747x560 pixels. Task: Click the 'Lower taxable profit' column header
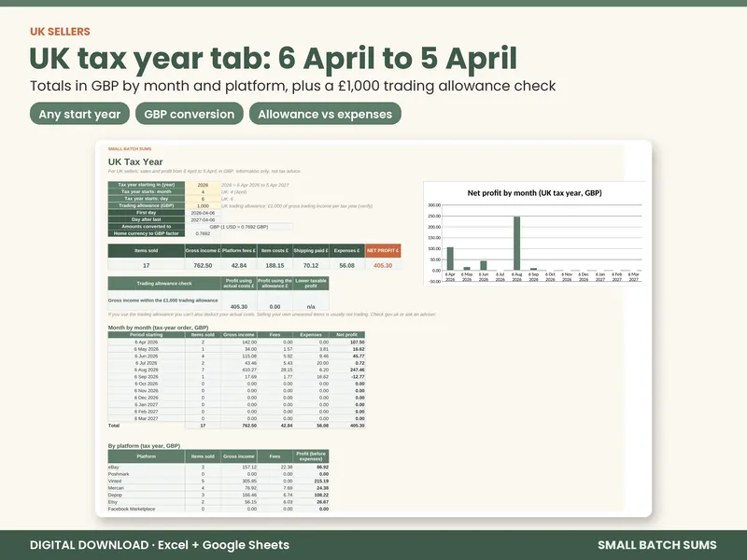311,284
